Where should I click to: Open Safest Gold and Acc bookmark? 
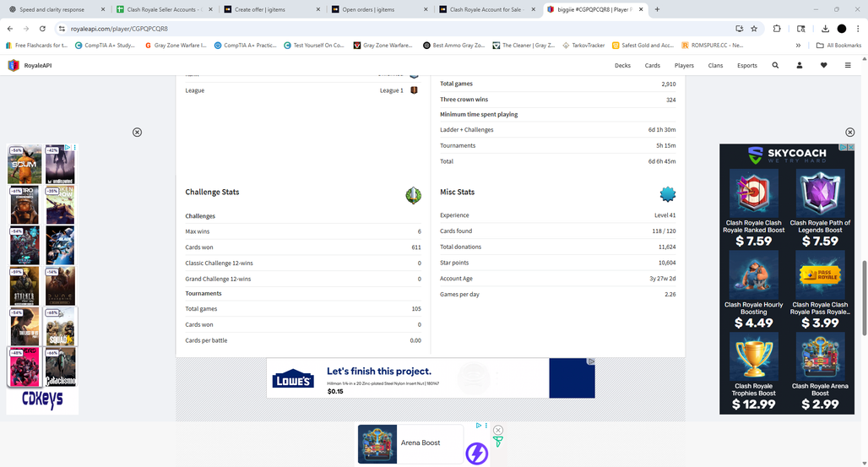(643, 46)
